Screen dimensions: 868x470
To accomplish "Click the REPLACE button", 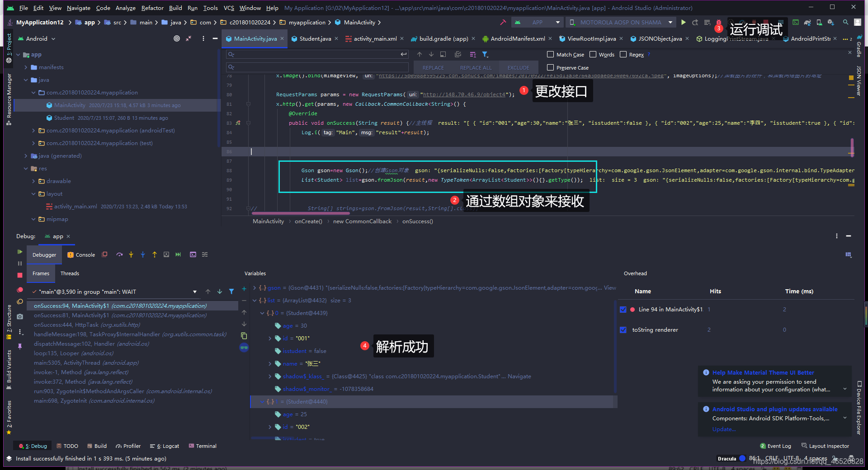I will (x=433, y=68).
